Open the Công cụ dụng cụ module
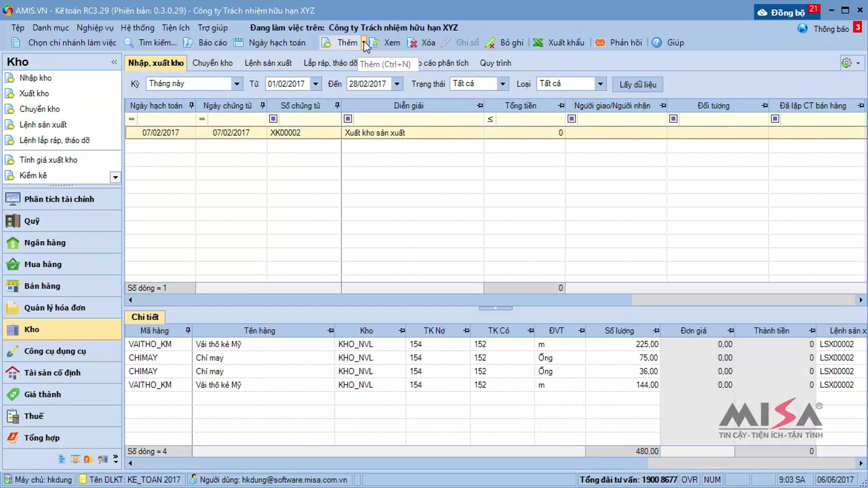This screenshot has height=488, width=868. click(x=62, y=351)
